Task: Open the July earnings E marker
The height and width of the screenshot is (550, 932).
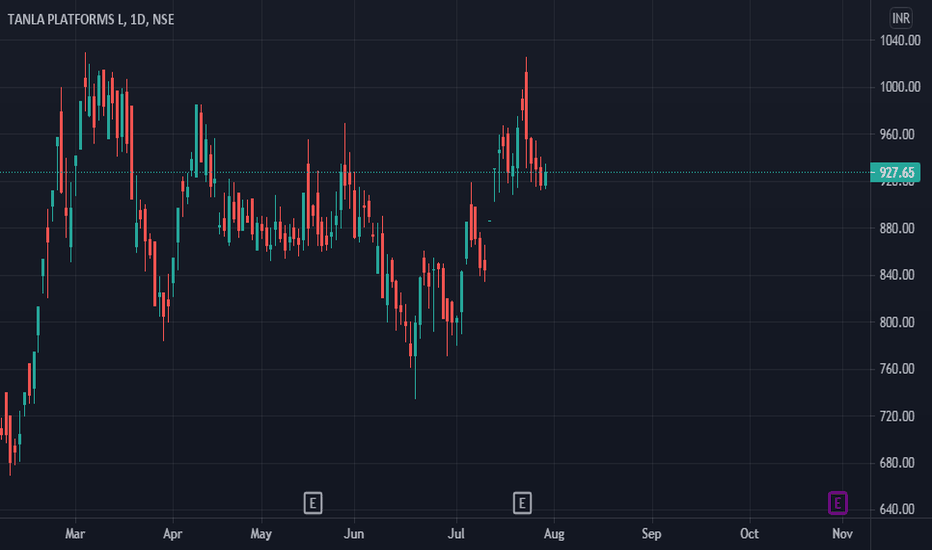Action: click(522, 503)
